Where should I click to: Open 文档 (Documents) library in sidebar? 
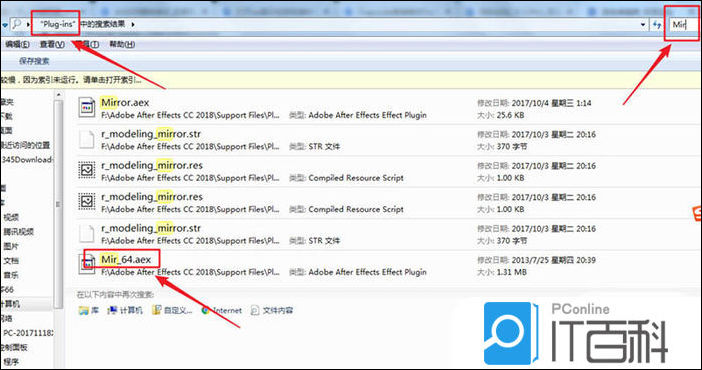pyautogui.click(x=11, y=261)
